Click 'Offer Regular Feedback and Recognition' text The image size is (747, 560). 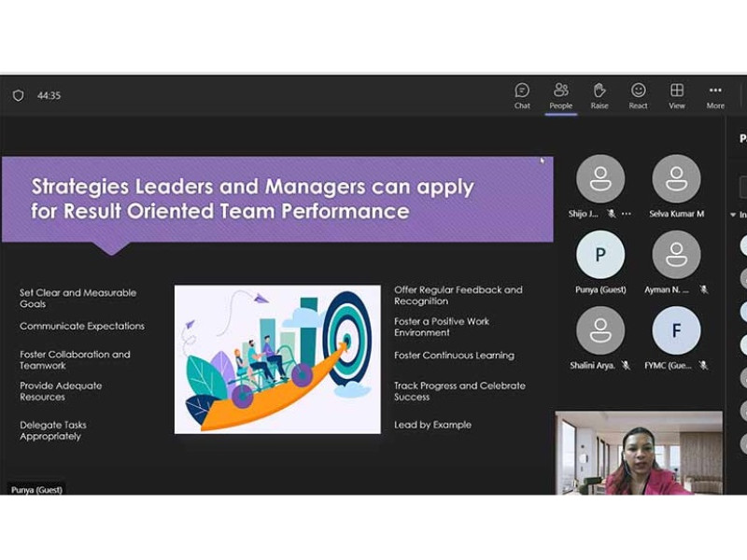458,295
